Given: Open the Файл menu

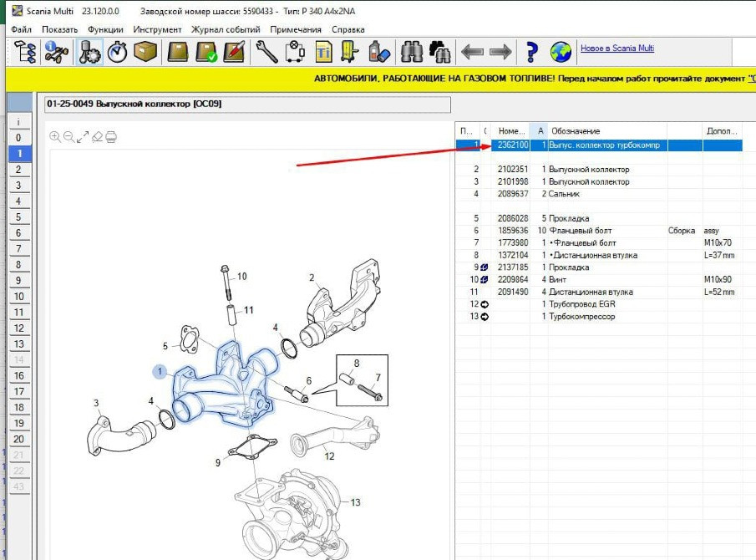Looking at the screenshot, I should [x=22, y=29].
